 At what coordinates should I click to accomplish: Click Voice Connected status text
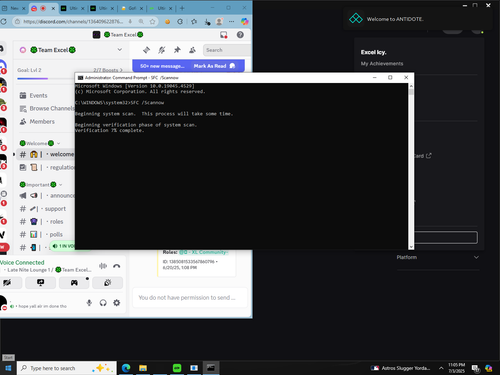tap(22, 262)
